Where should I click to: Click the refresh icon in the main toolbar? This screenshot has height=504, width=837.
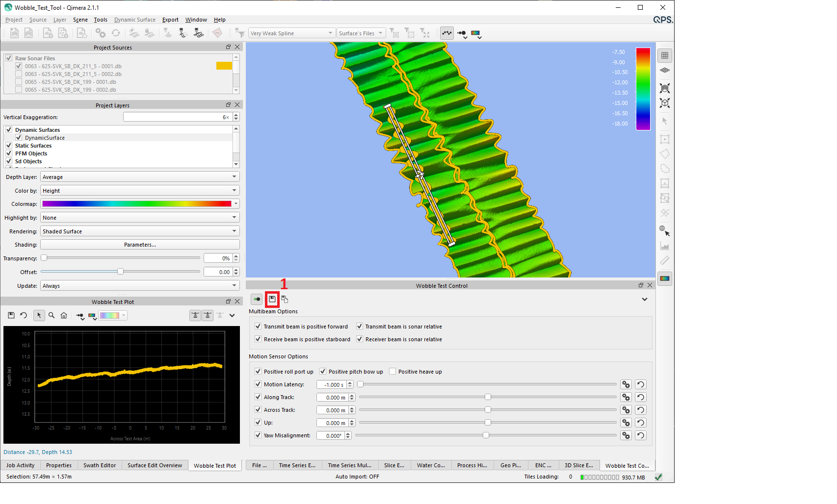coord(116,33)
